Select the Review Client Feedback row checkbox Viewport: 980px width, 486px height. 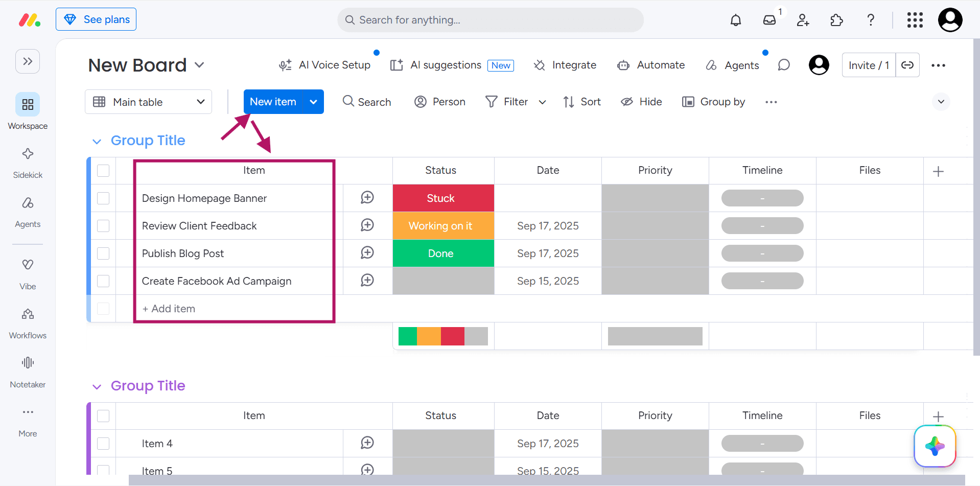[x=103, y=226]
